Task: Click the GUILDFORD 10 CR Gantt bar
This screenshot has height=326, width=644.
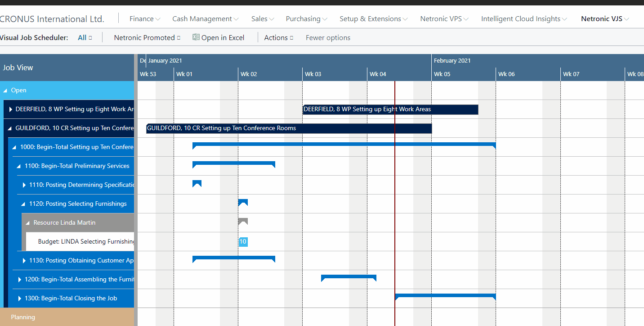Action: 288,128
